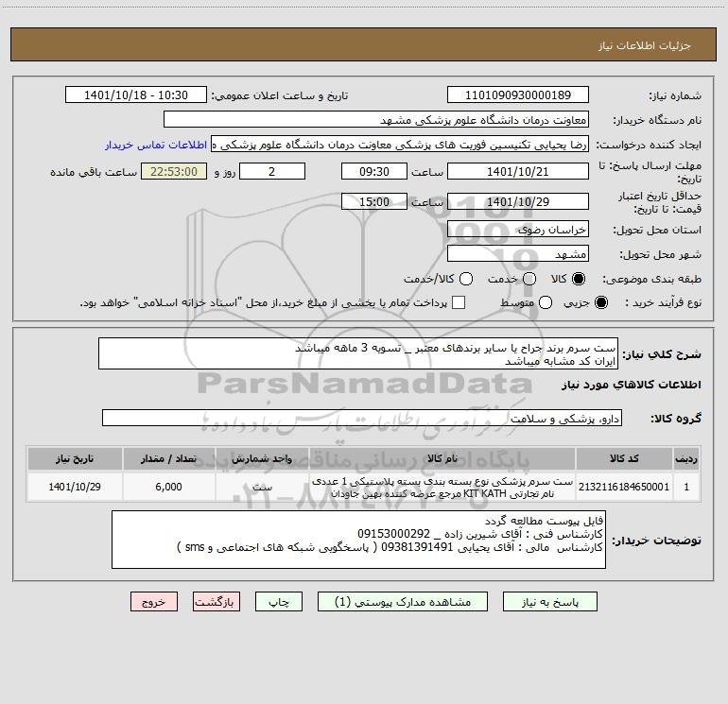The width and height of the screenshot is (728, 704).
Task: Click کد کالا column header
Action: coord(624,458)
